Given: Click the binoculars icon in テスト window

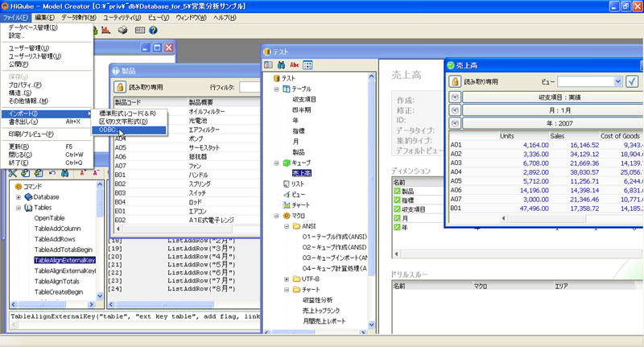Looking at the screenshot, I should [x=281, y=64].
